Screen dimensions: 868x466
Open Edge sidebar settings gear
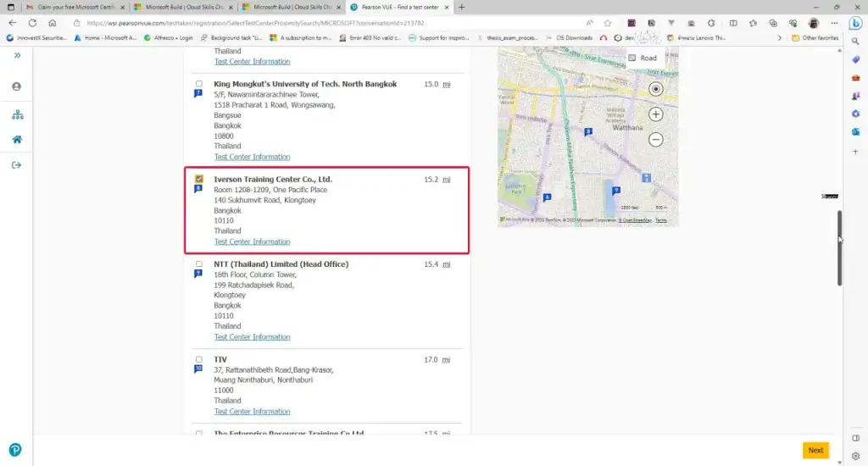coord(855,456)
